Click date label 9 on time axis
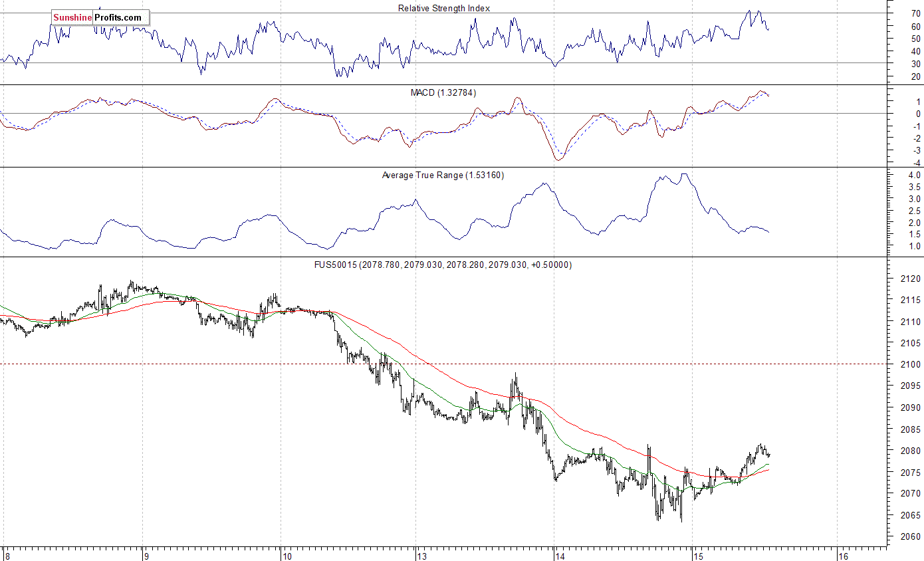924x561 pixels. point(146,556)
